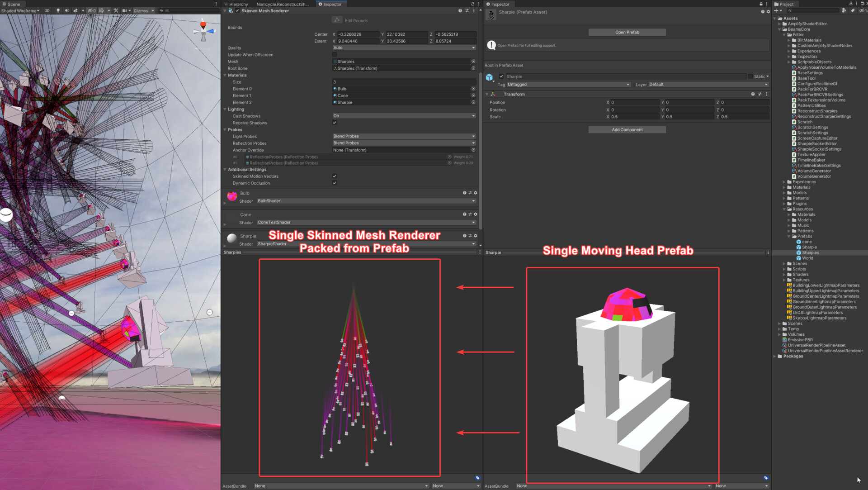Toggle scene lighting bulb icon

point(58,10)
